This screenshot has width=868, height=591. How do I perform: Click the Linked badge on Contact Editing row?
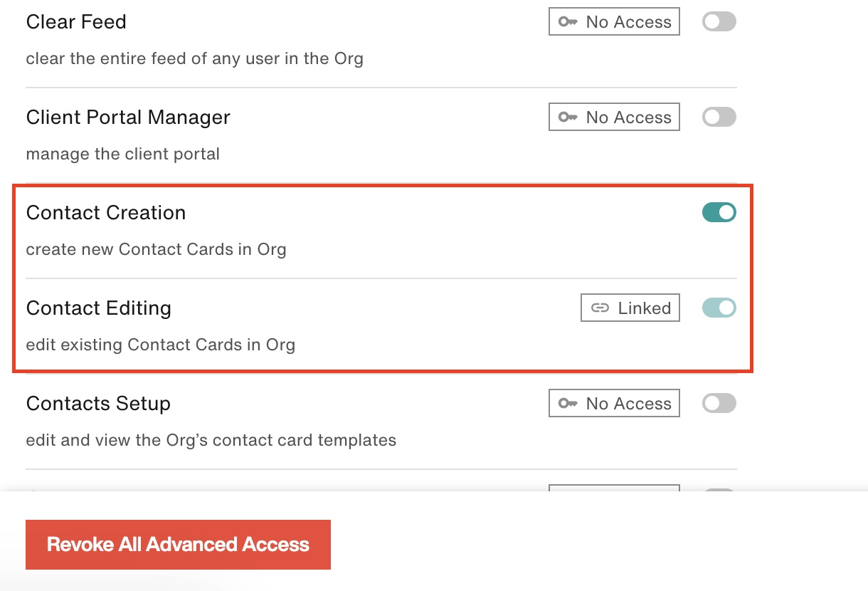tap(630, 308)
